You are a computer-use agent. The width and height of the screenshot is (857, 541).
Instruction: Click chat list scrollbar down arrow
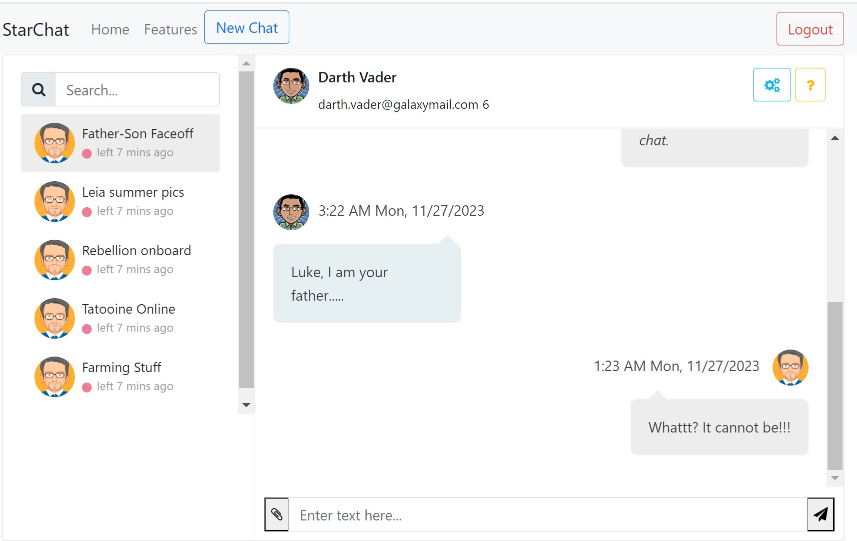point(247,405)
